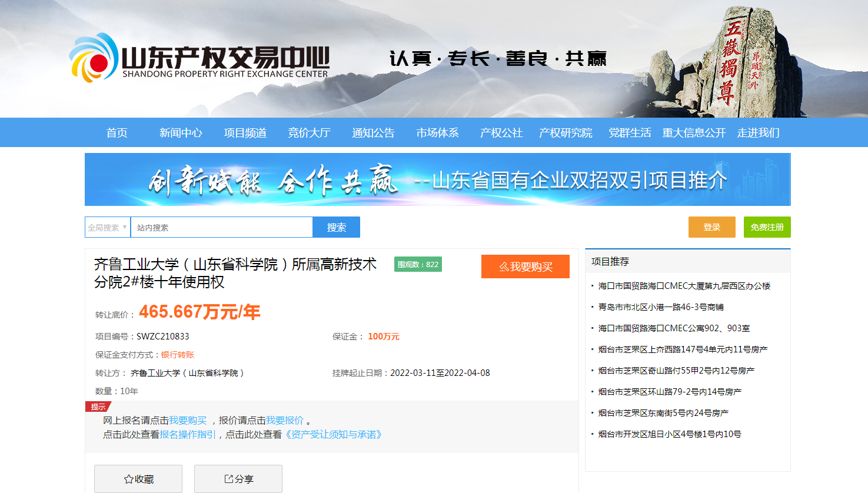Click the 我要购买 purchase button
Viewport: 868px width, 493px height.
[525, 267]
